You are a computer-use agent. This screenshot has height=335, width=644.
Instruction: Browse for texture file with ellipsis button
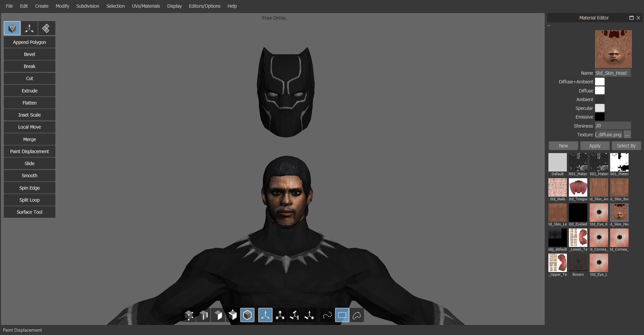(x=627, y=135)
